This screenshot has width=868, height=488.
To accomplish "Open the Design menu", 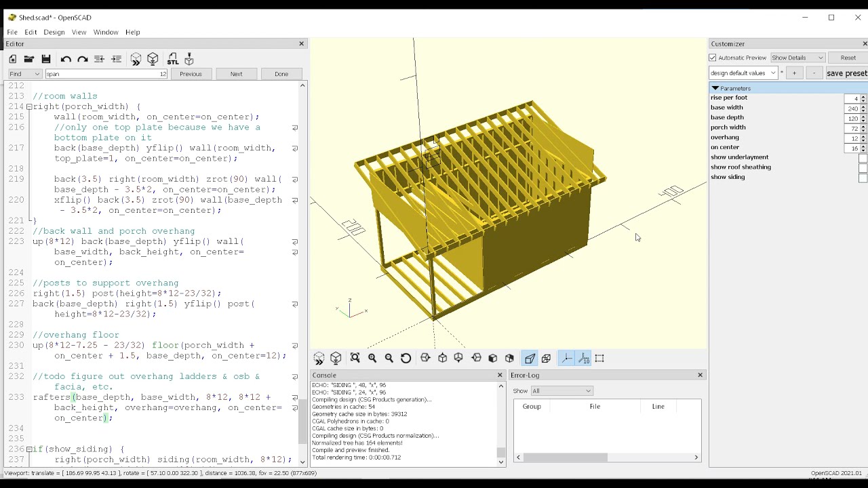I will point(54,32).
